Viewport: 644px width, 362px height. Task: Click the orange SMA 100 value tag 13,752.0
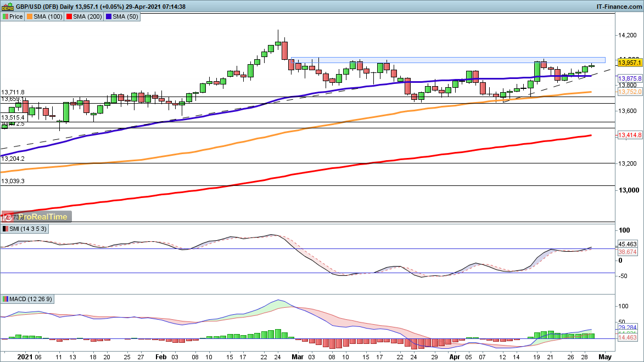(630, 92)
